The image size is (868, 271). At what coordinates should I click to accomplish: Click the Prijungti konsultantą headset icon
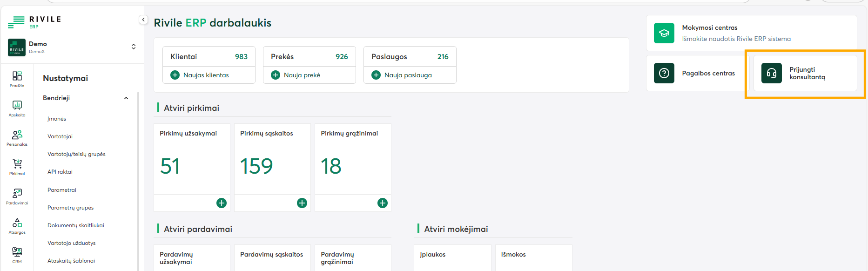click(772, 73)
